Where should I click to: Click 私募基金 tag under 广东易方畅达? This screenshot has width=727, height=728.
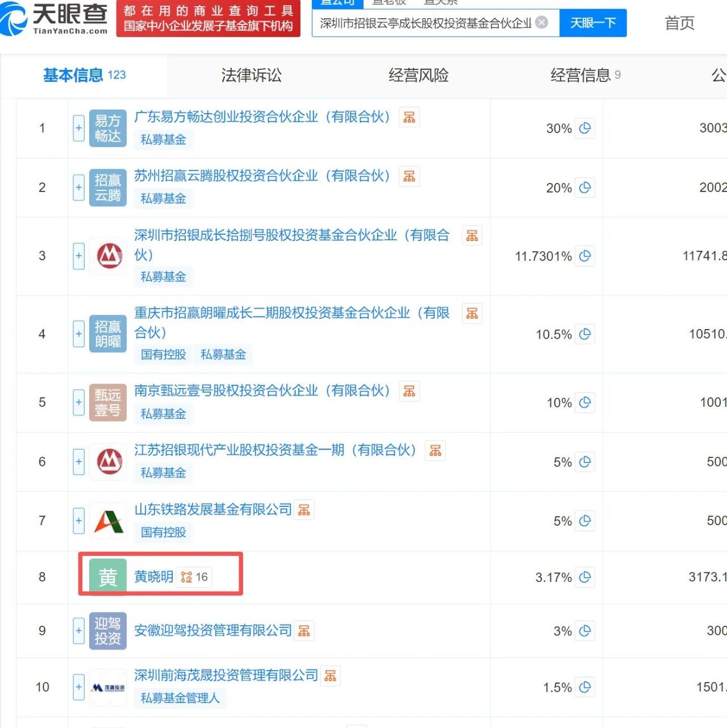164,140
